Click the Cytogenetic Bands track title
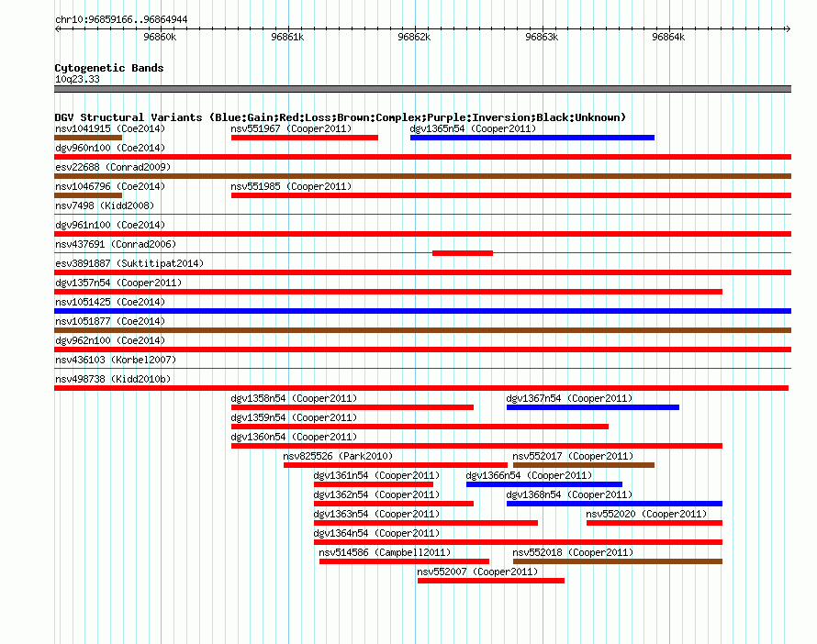Screen dimensions: 817x644 point(109,68)
